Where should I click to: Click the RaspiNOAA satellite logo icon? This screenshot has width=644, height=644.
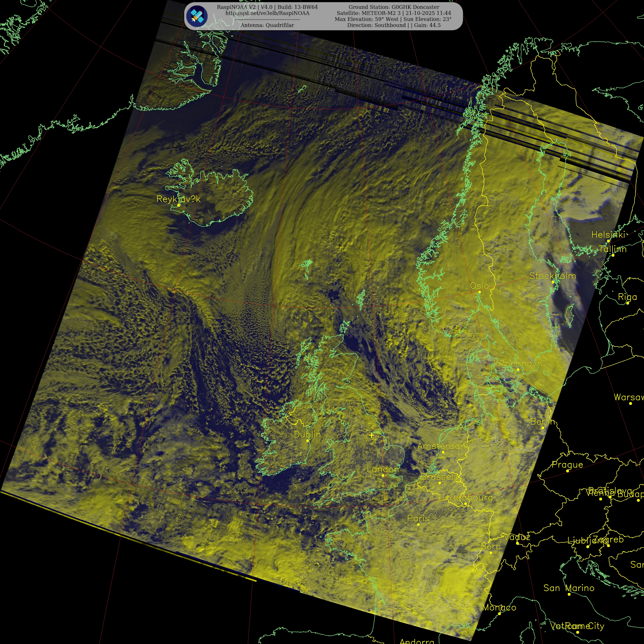(x=197, y=16)
